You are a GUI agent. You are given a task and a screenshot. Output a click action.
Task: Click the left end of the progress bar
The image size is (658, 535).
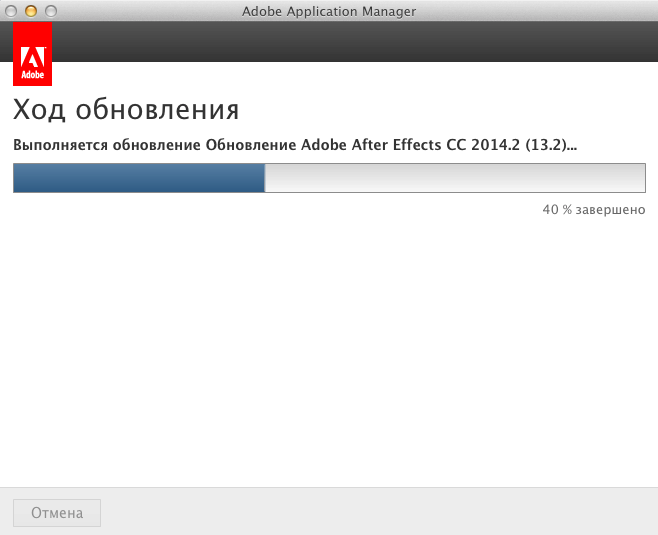pyautogui.click(x=17, y=178)
